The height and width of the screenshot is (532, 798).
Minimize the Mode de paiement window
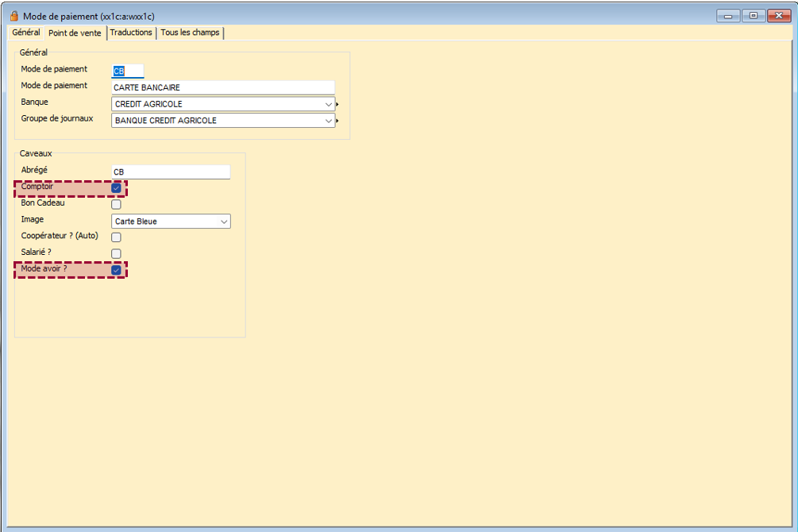click(728, 15)
